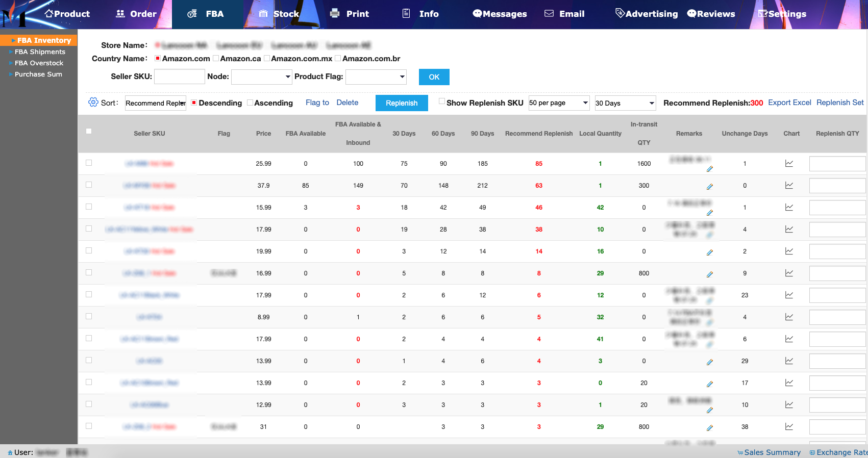Toggle the select-all checkbox in table header

coord(89,131)
